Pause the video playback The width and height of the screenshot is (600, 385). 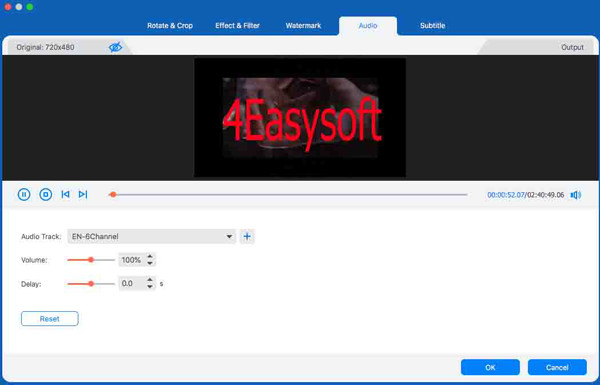point(24,194)
